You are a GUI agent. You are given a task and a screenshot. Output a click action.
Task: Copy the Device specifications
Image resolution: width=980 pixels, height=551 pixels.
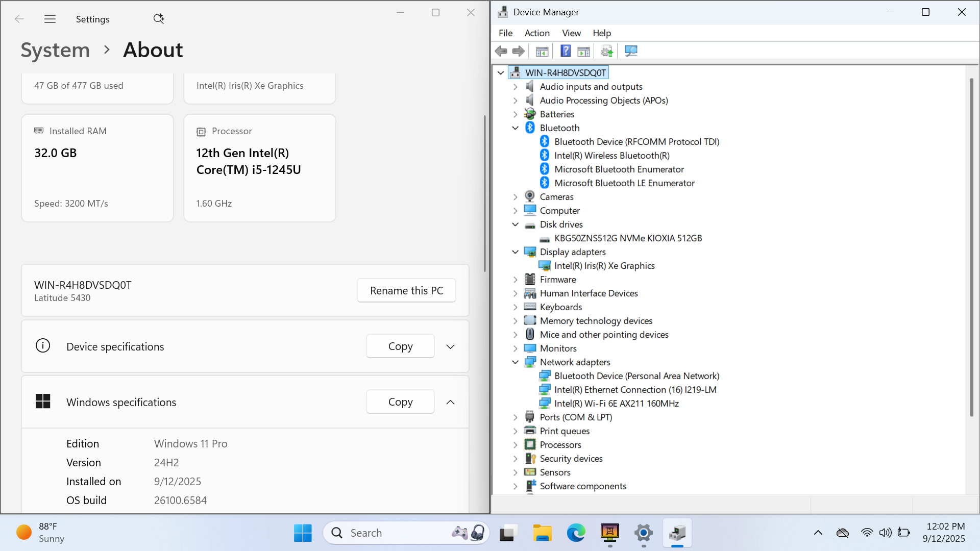[x=400, y=346]
